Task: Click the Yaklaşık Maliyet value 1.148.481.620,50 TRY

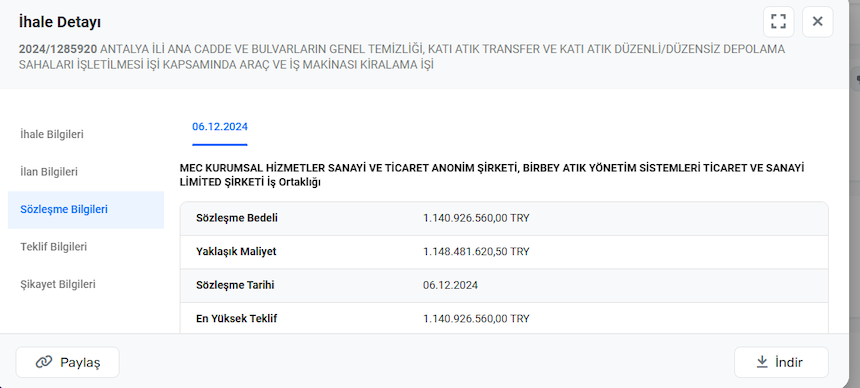Action: coord(476,251)
